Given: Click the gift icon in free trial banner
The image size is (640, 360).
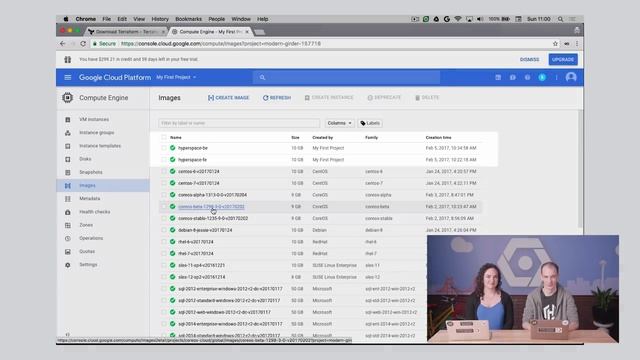Looking at the screenshot, I should coord(68,60).
